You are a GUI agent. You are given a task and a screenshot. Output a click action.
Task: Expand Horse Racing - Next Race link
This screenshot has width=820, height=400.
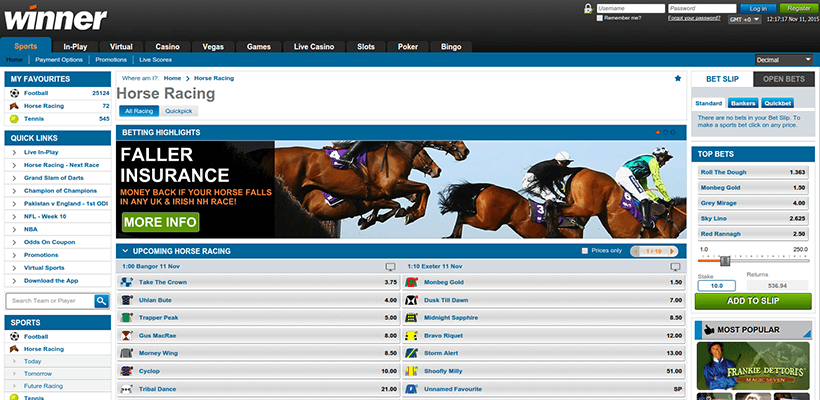coord(14,165)
